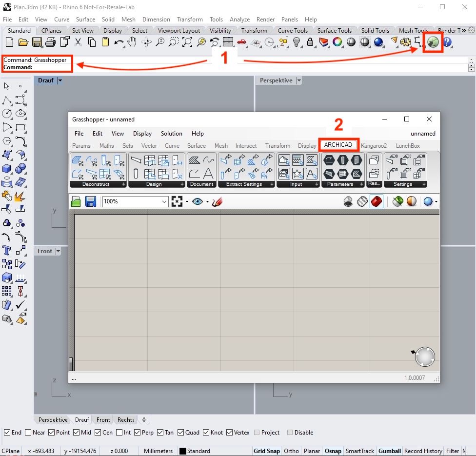Activate the Grasshopper sketch pen icon

pyautogui.click(x=218, y=201)
